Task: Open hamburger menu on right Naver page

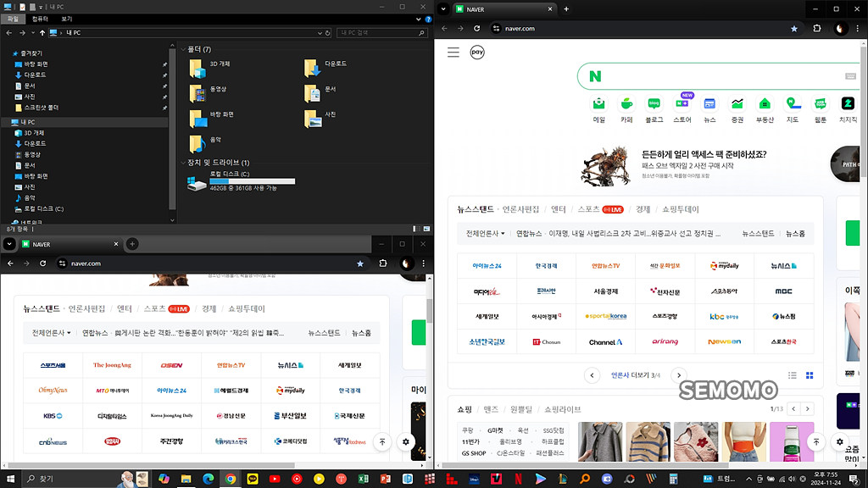Action: 453,52
